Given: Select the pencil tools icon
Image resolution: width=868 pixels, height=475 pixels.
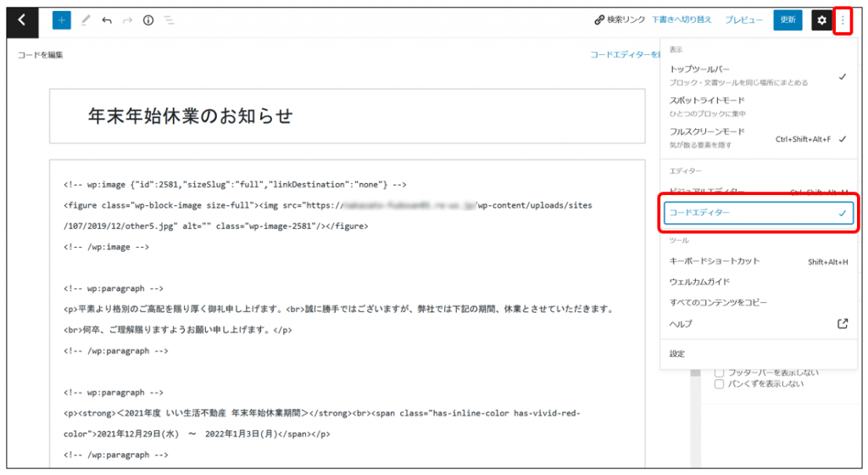Looking at the screenshot, I should point(86,20).
